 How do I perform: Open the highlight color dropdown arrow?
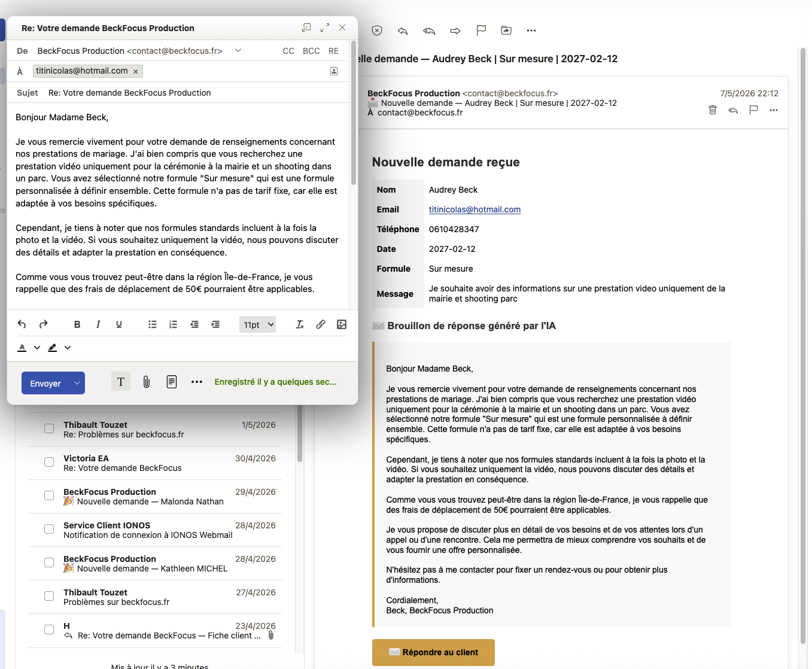tap(68, 348)
